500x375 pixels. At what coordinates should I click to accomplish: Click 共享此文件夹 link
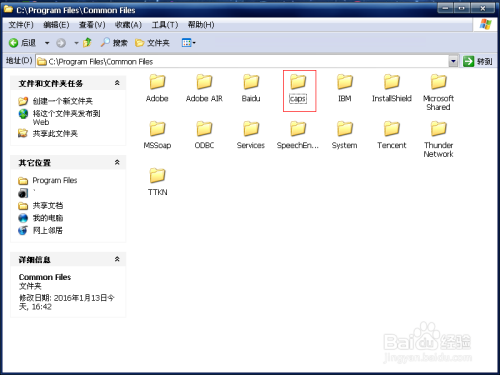coord(55,134)
